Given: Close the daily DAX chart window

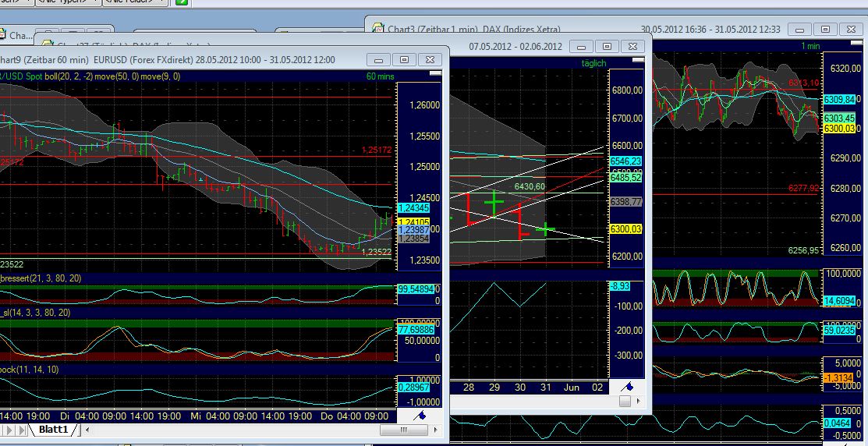Looking at the screenshot, I should point(632,47).
